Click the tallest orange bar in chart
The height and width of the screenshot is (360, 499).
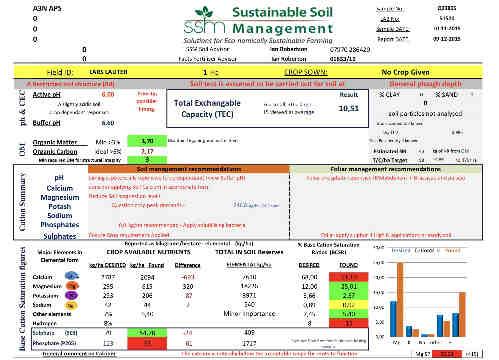[400, 300]
